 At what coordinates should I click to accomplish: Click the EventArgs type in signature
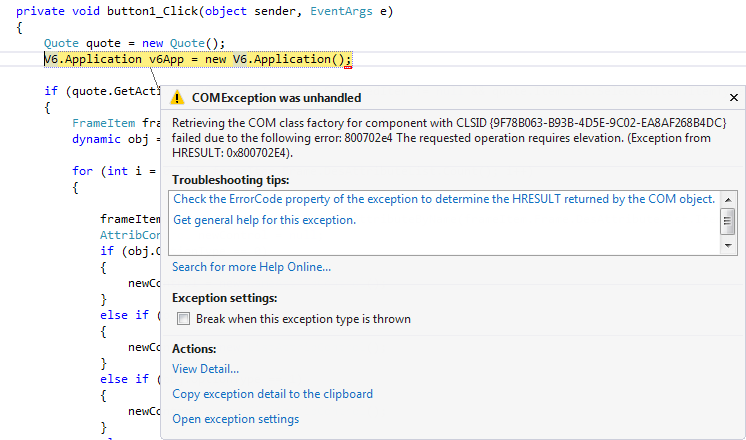(341, 11)
